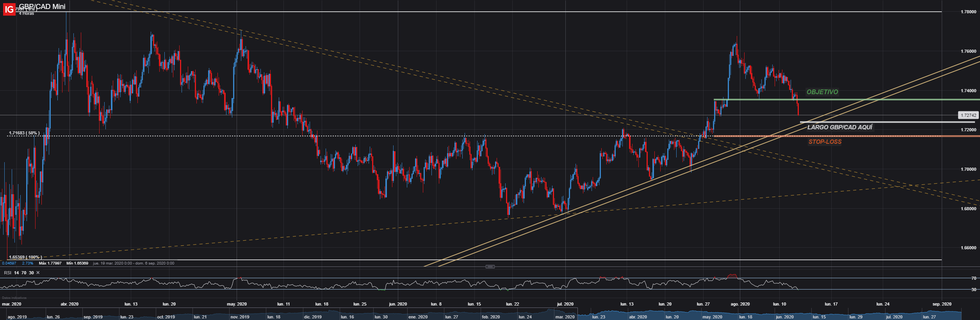Remove the RSI indicator with its × icon
980x320 pixels.
(38, 273)
